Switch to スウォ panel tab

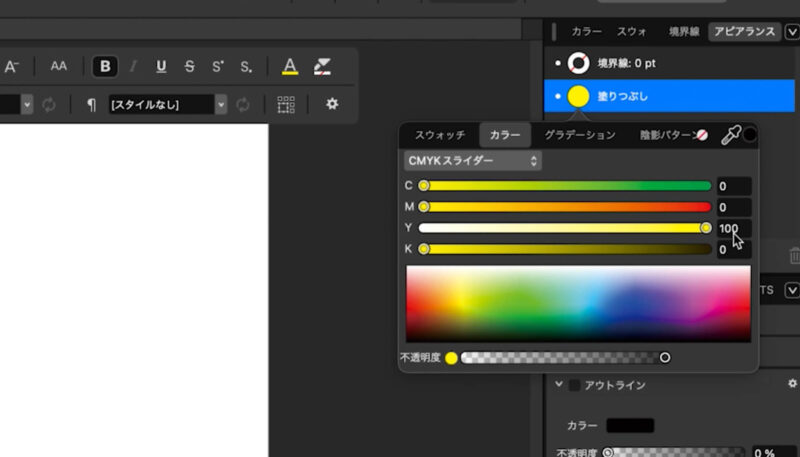632,32
